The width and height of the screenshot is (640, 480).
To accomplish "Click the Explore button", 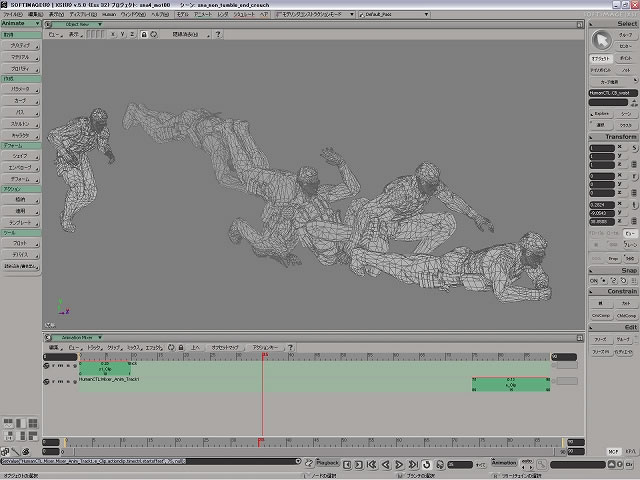I will tap(601, 114).
